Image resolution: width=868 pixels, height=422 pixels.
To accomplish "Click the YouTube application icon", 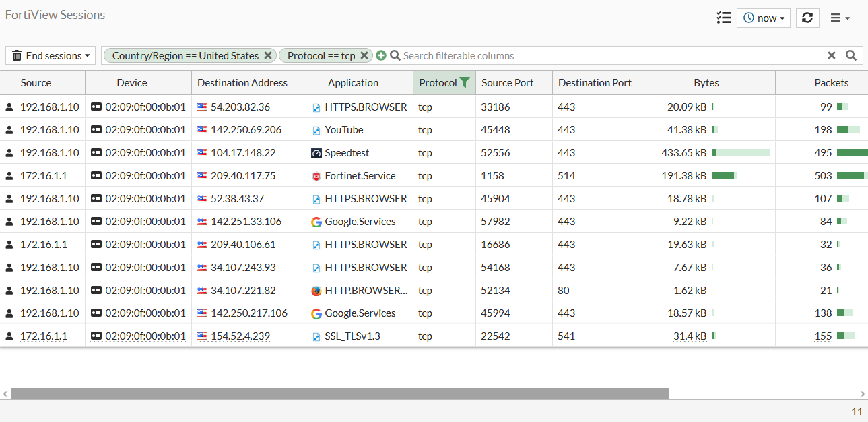I will [x=316, y=129].
